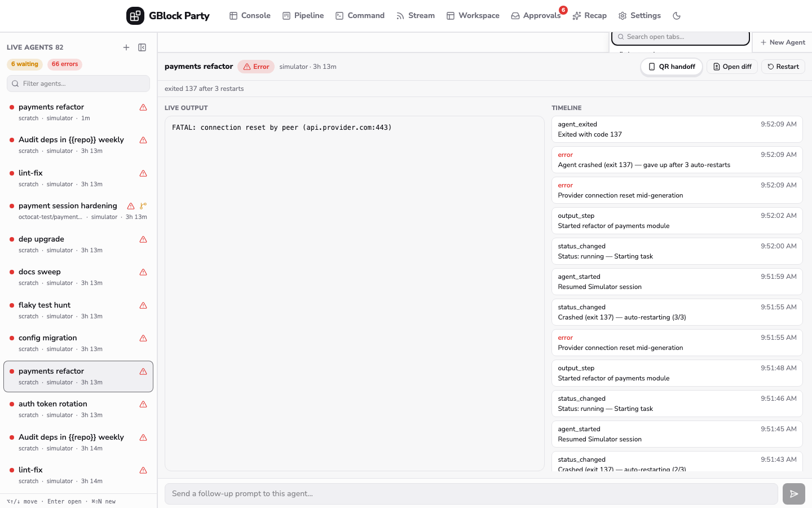Select agent_exited timeline event 9:52:09 AM

coord(677,129)
